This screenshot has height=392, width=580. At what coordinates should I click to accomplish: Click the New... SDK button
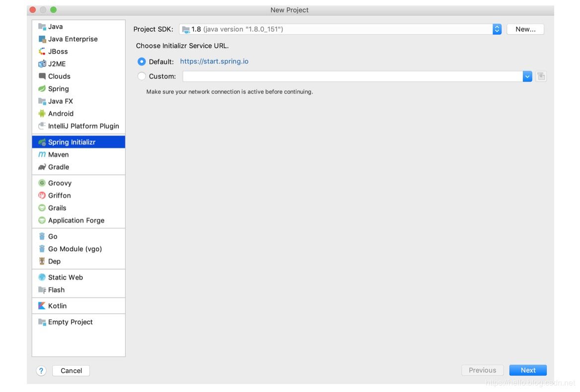(x=525, y=29)
